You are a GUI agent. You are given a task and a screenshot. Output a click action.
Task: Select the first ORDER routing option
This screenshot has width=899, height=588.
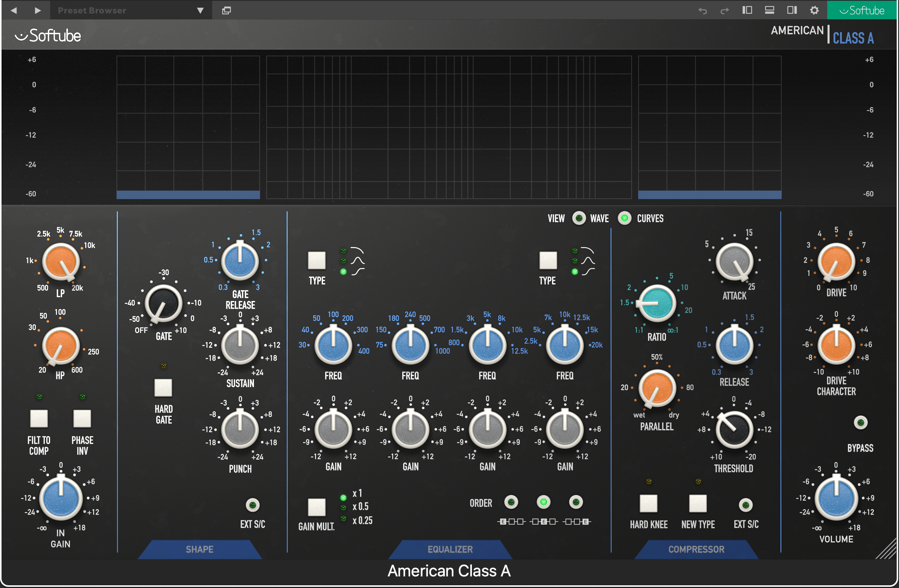tap(511, 502)
